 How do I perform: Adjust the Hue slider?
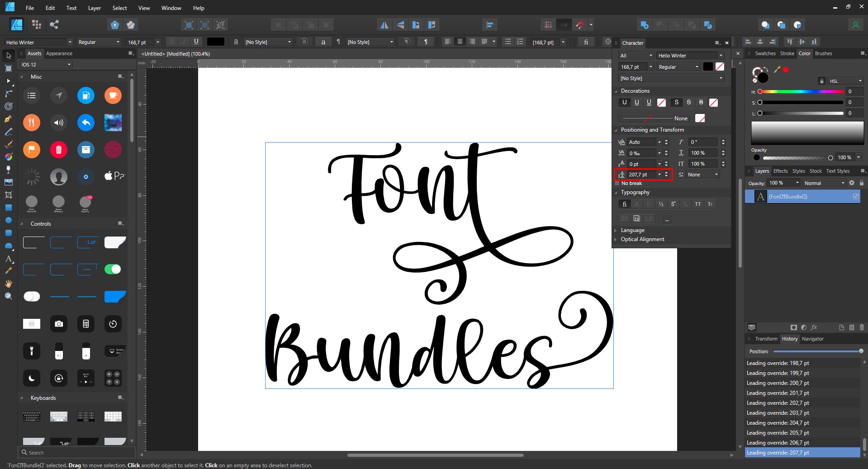click(802, 91)
